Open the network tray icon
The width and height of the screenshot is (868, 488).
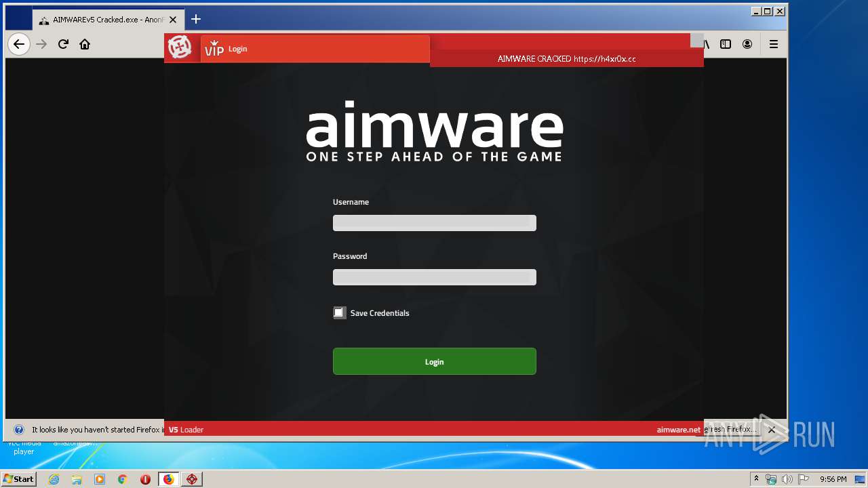point(771,479)
